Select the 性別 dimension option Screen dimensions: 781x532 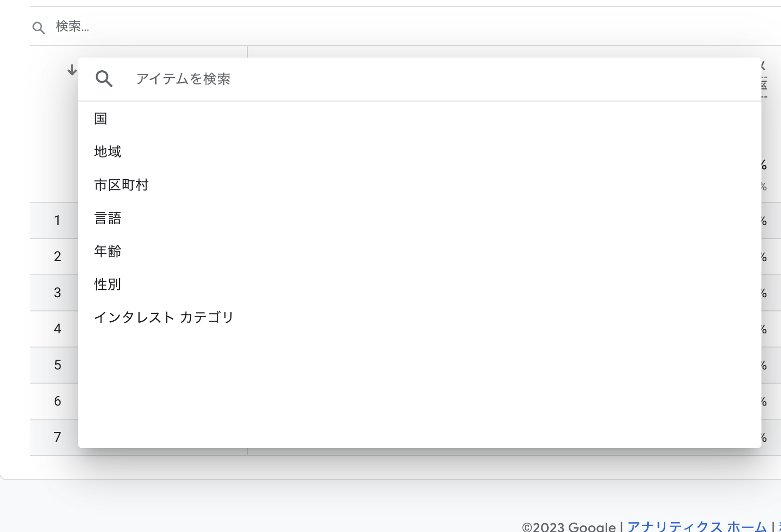tap(108, 285)
